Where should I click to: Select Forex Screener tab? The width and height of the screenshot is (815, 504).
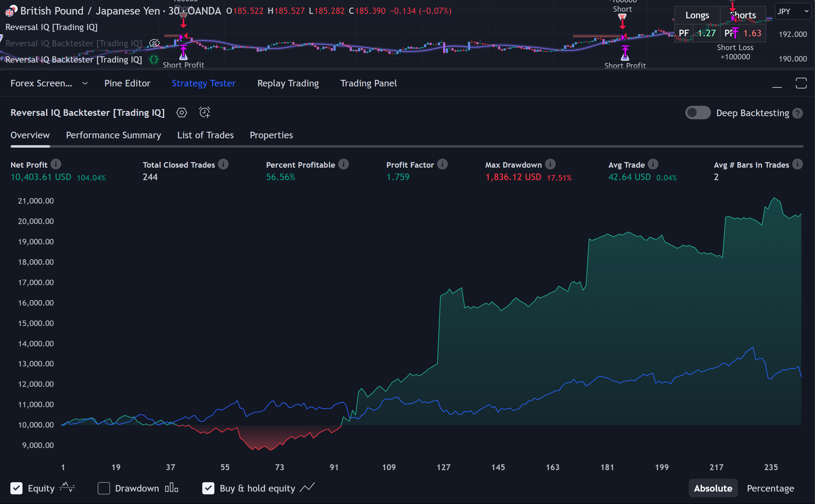(x=41, y=83)
